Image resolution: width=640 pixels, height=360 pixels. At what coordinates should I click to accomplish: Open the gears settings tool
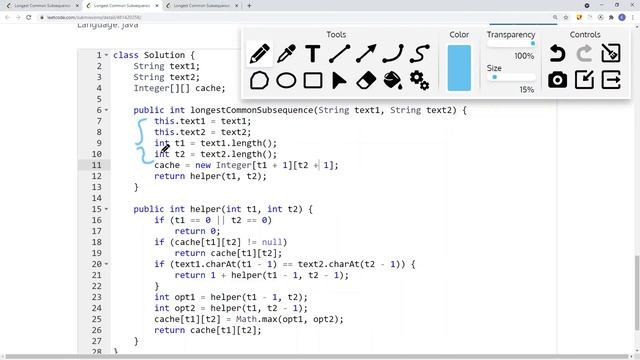(419, 80)
